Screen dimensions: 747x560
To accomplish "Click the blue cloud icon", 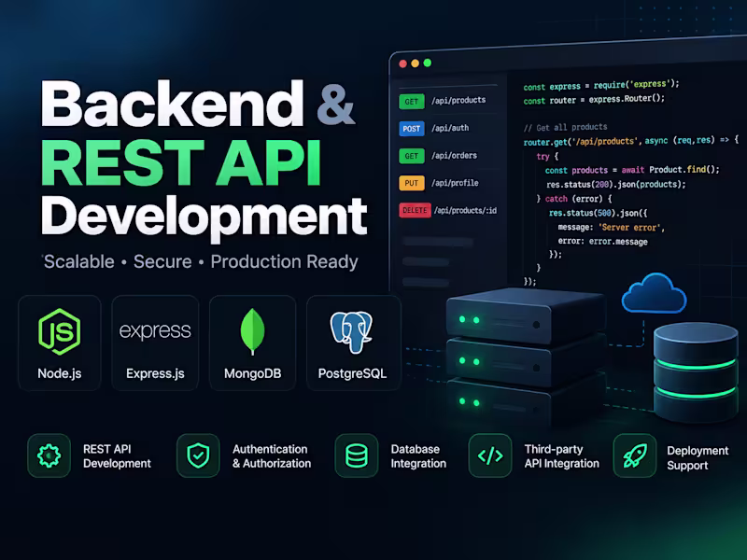I will pyautogui.click(x=655, y=293).
